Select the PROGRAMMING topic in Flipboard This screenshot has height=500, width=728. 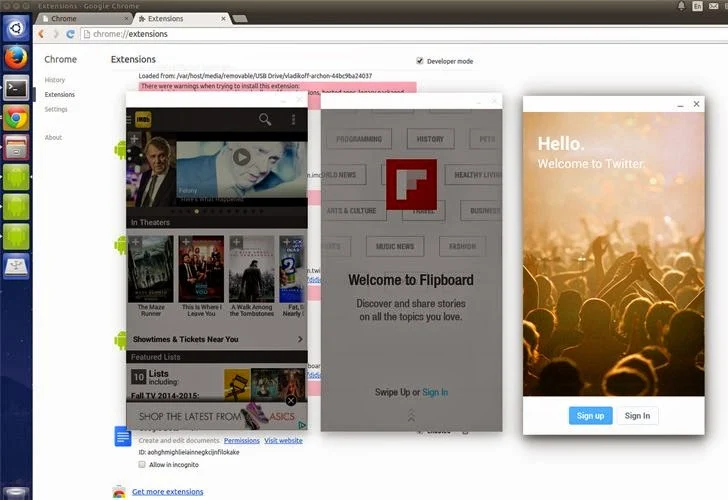(x=359, y=139)
